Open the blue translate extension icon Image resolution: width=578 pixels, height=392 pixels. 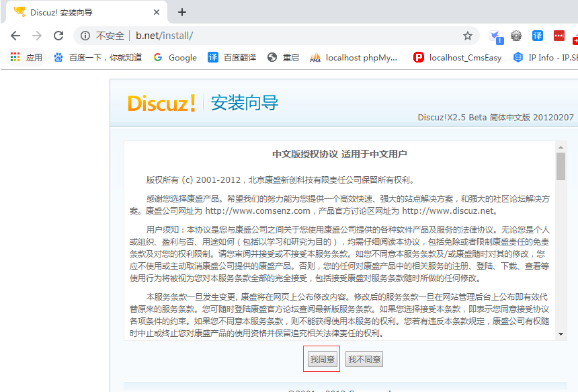[538, 36]
